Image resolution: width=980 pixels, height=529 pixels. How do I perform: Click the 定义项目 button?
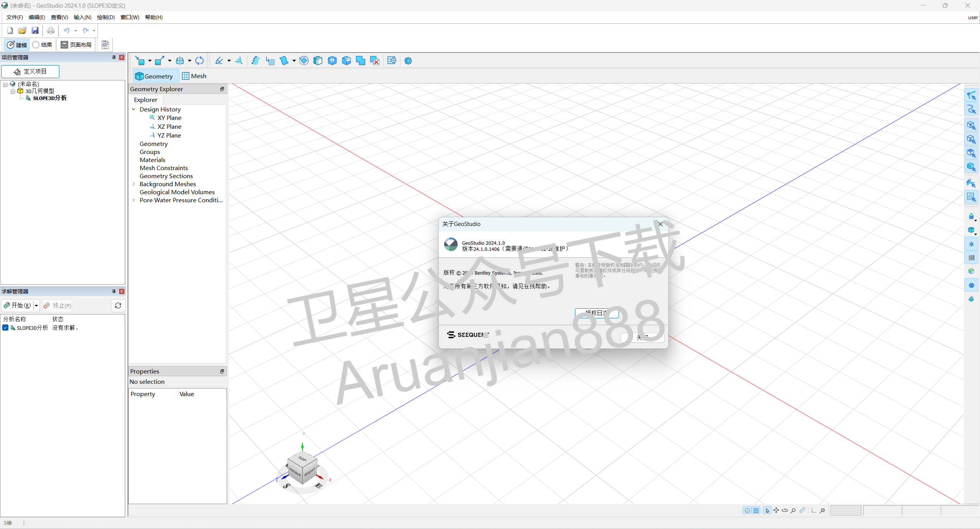point(30,72)
